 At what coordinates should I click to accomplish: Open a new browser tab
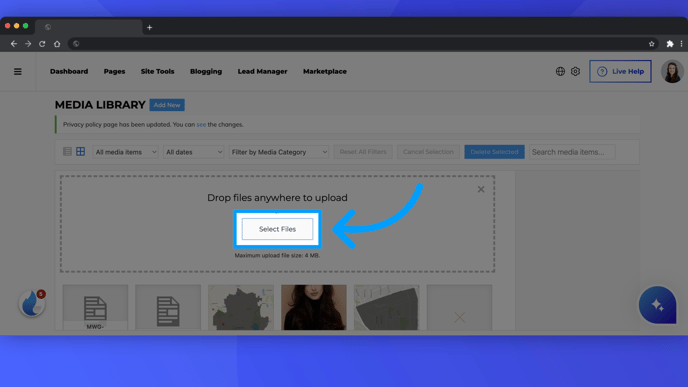150,27
